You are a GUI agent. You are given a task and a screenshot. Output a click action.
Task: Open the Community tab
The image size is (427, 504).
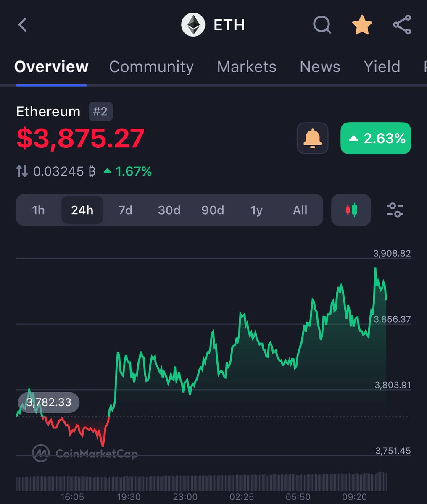[x=151, y=67]
